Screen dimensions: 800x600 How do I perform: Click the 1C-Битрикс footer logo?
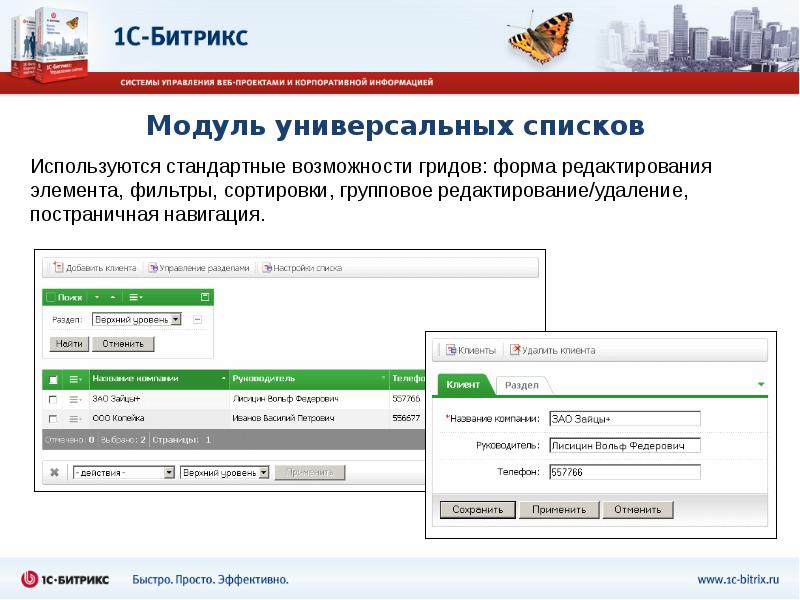click(x=65, y=579)
